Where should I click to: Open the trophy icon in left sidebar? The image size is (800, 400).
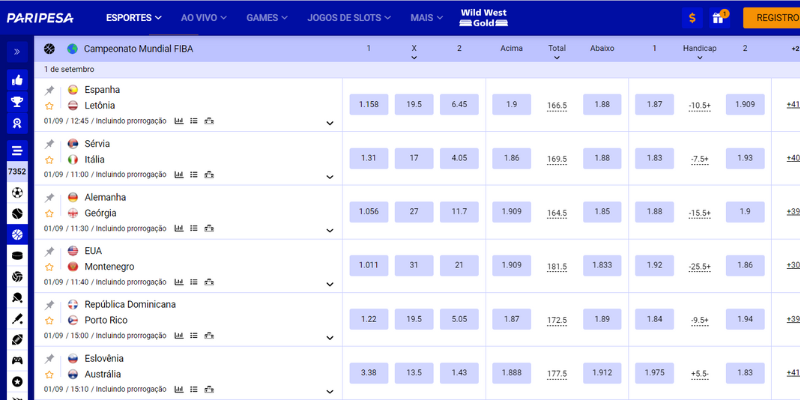pyautogui.click(x=17, y=102)
